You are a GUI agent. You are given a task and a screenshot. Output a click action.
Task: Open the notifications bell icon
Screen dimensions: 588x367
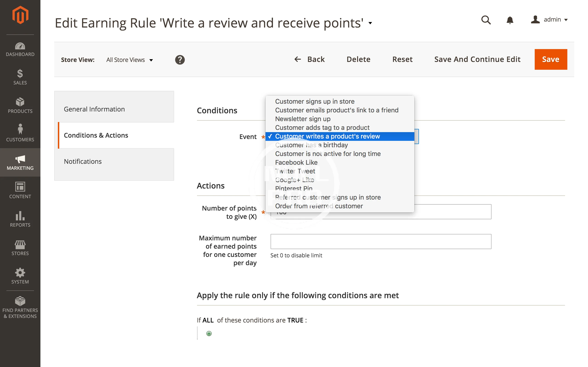click(510, 20)
